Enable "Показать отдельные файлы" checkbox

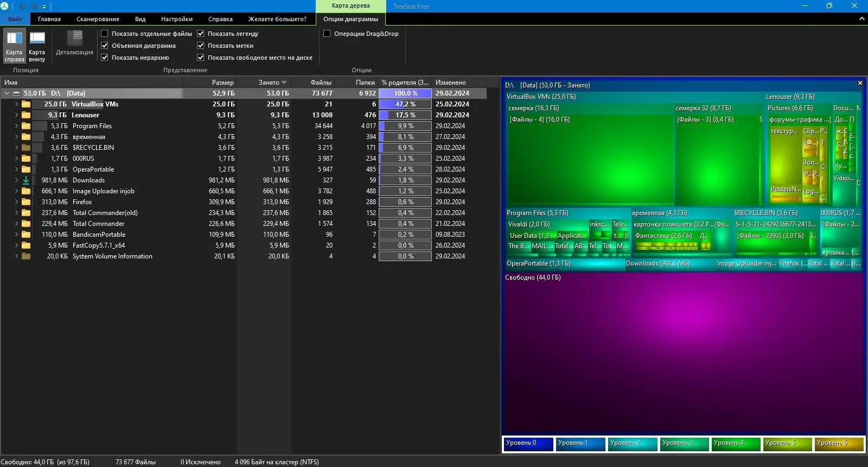click(105, 34)
